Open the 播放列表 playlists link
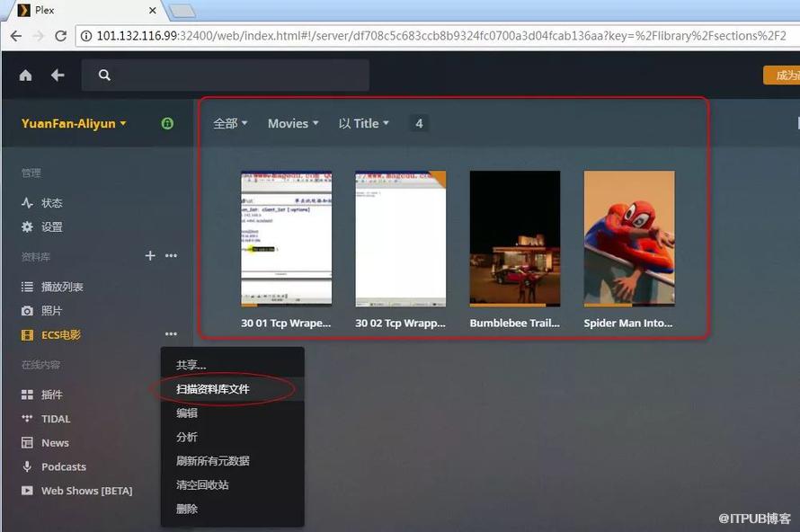 62,287
